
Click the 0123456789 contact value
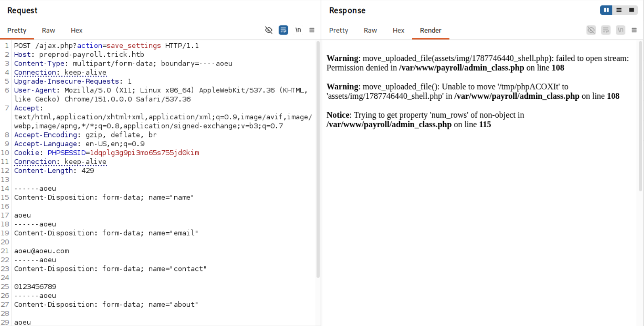[x=35, y=287]
